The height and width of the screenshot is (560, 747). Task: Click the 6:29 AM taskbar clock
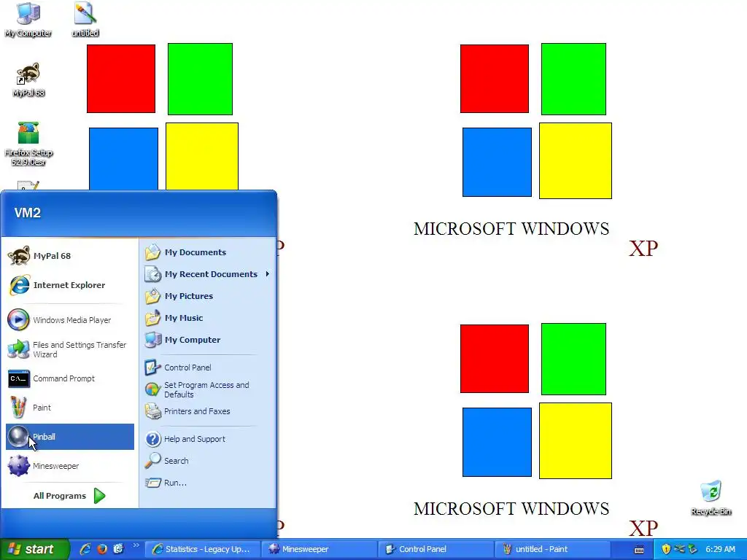pos(720,549)
